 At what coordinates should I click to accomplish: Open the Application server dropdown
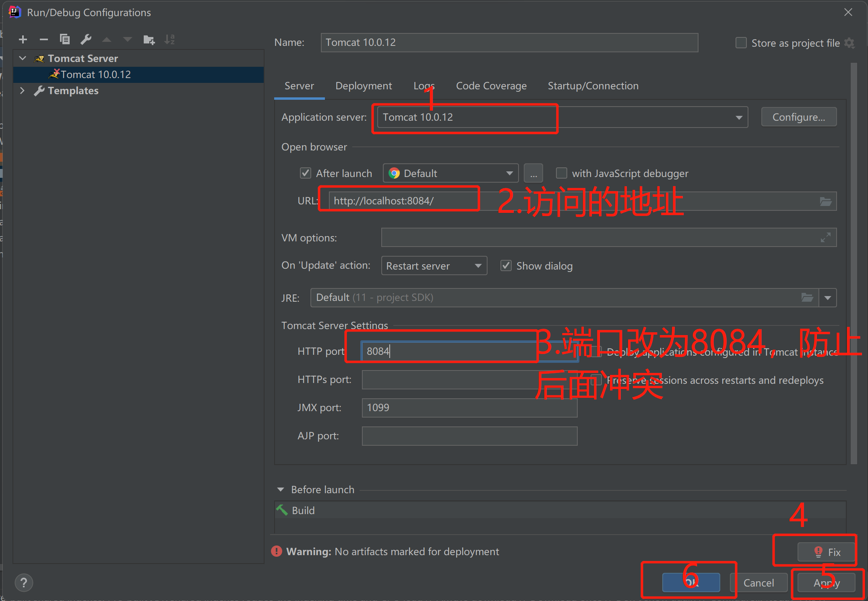click(739, 117)
